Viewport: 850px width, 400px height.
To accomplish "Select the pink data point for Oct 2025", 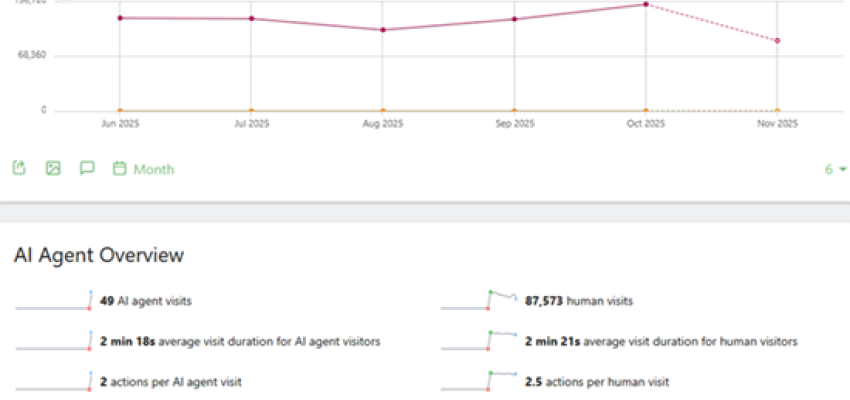I will tap(646, 4).
